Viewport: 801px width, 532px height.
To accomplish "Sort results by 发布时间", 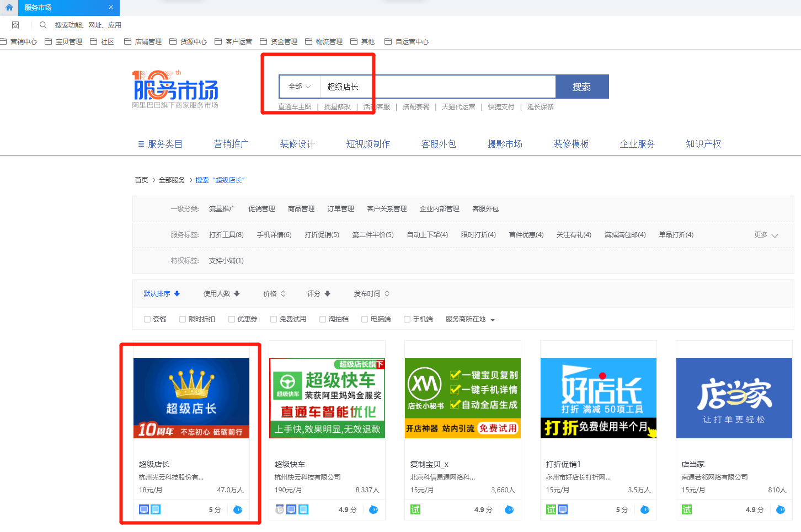I will coord(371,294).
